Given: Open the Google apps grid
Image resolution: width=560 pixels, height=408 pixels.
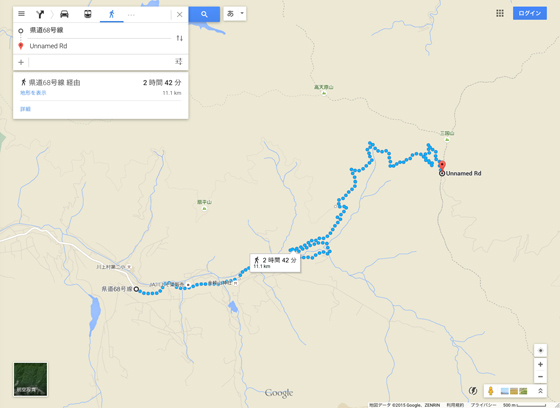Looking at the screenshot, I should [500, 14].
